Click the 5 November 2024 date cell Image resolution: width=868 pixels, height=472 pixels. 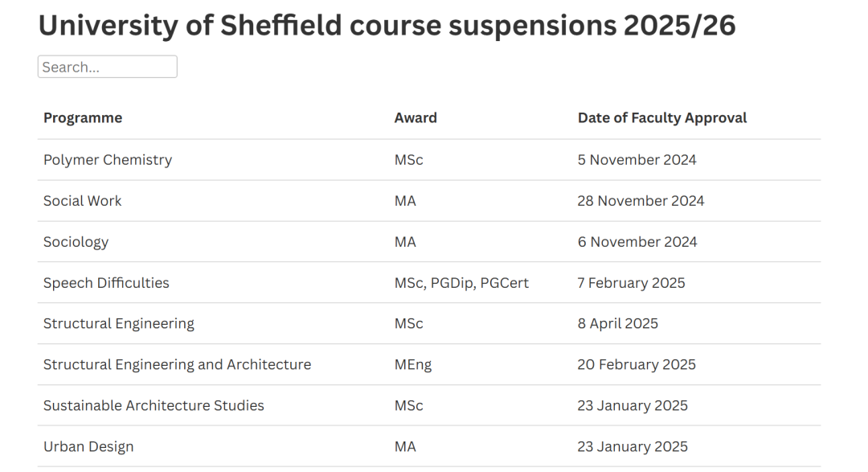(637, 160)
